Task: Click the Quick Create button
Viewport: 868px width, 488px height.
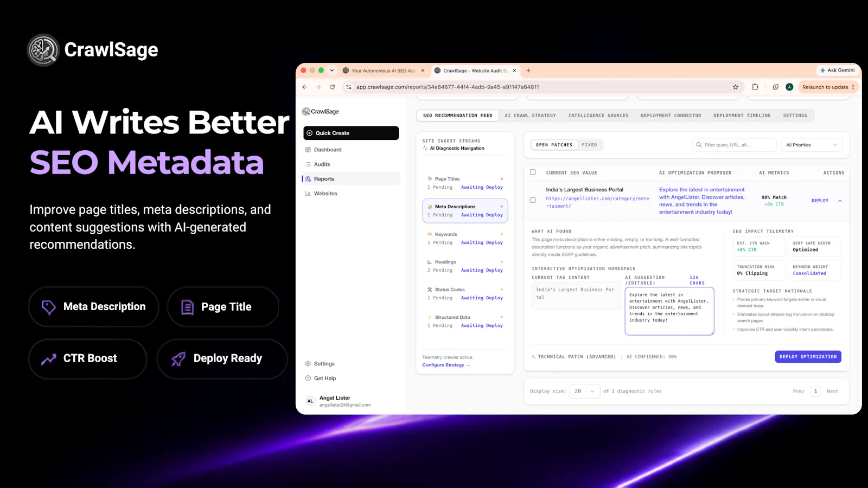Action: (x=351, y=133)
